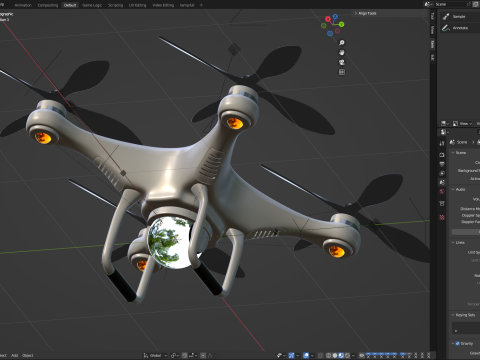Toggle snapping magnet button
This screenshot has width=480, height=360.
(184, 355)
